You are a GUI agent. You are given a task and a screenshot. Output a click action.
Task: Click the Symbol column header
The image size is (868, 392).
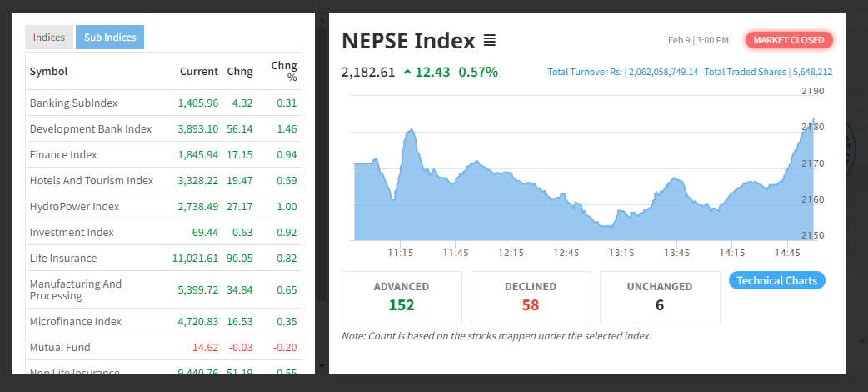[x=48, y=72]
